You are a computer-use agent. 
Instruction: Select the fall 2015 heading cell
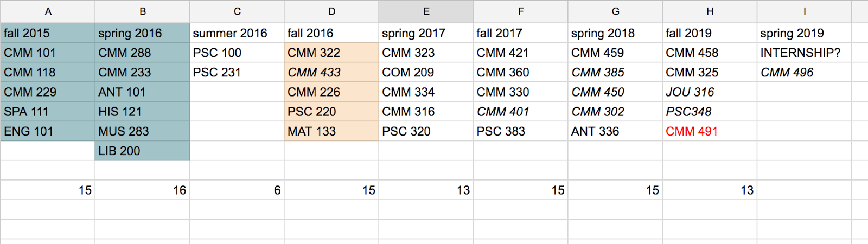coord(48,33)
